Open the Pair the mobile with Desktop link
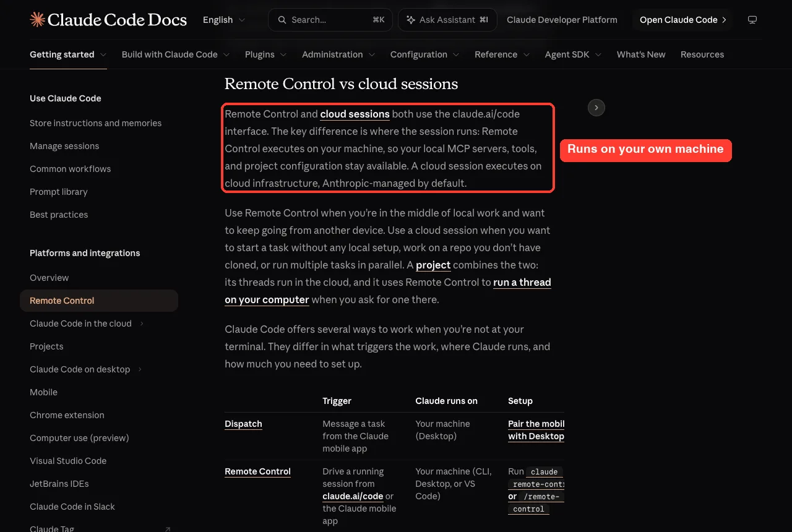 point(536,430)
